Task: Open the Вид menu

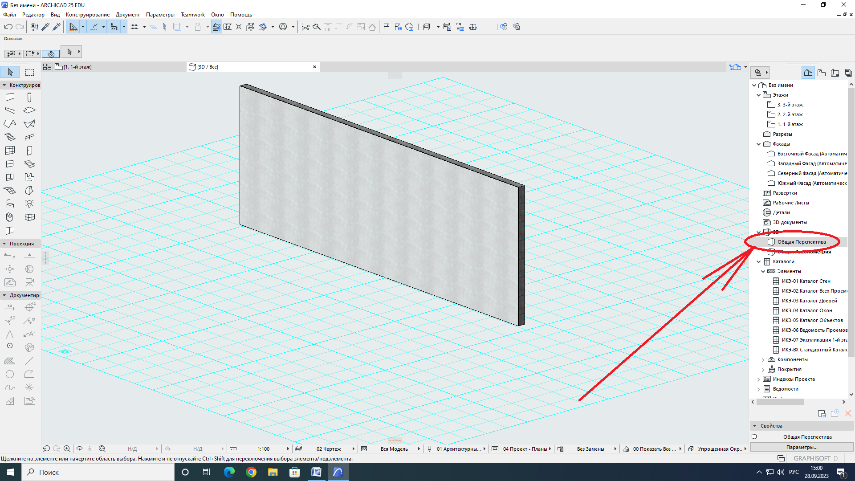Action: [55, 15]
